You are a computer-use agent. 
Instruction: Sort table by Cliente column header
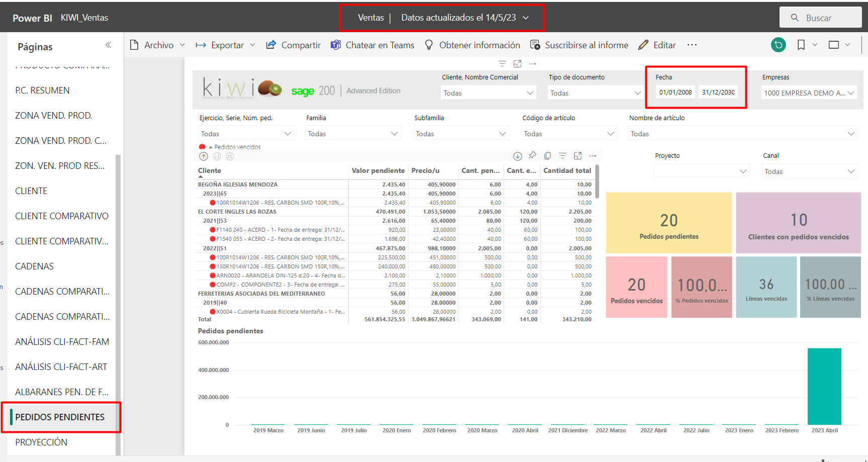(210, 171)
